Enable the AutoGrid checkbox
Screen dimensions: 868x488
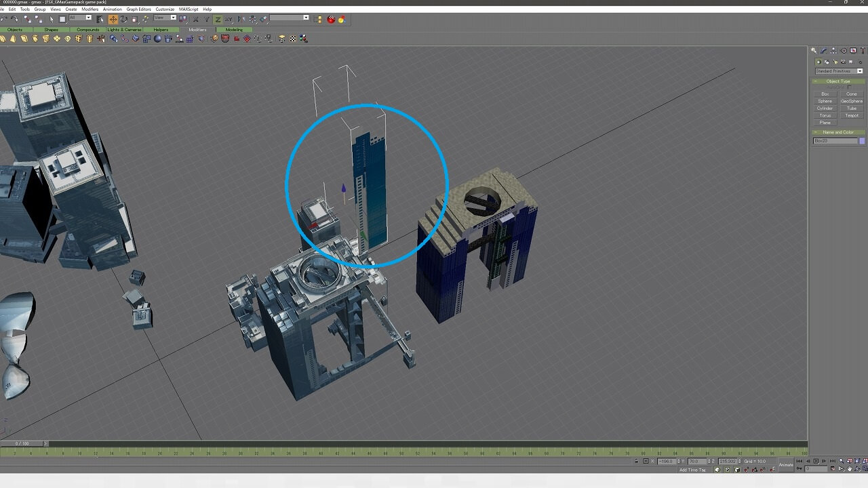pos(849,87)
